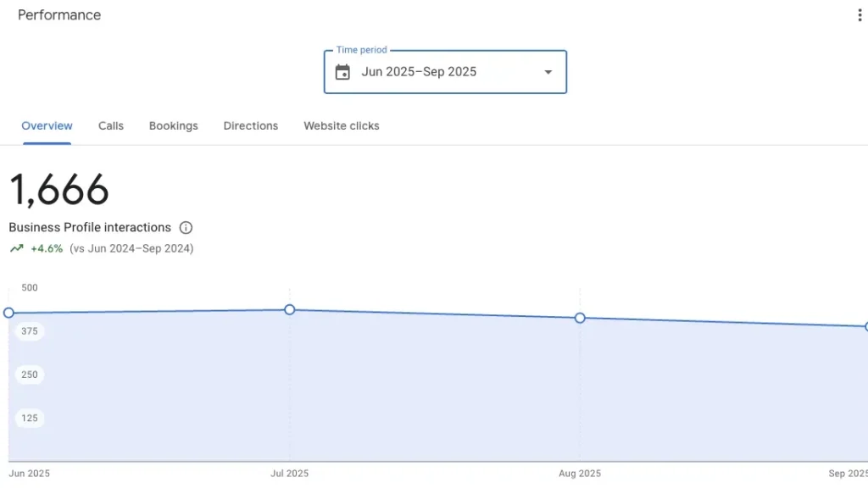The height and width of the screenshot is (494, 868).
Task: Click the 375 y-axis label pill
Action: tap(30, 331)
